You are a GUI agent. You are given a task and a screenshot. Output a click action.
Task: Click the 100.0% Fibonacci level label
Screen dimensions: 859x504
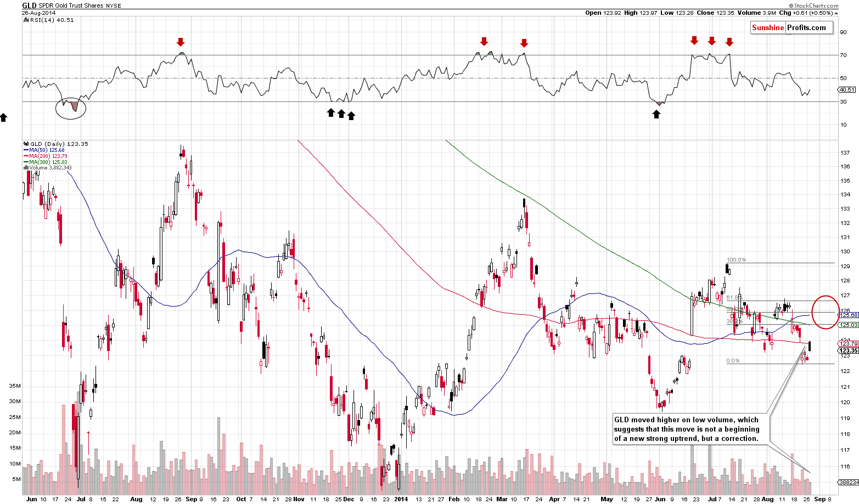pyautogui.click(x=737, y=260)
